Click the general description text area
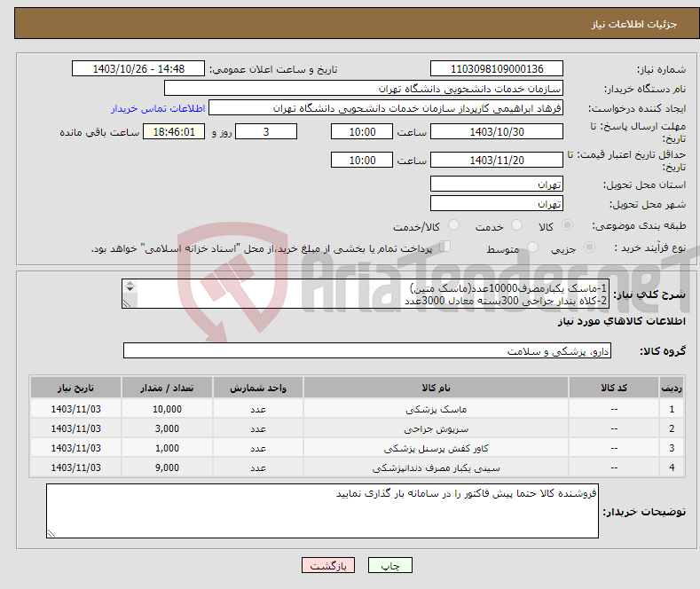Screen dimensions: 700x589 point(366,294)
